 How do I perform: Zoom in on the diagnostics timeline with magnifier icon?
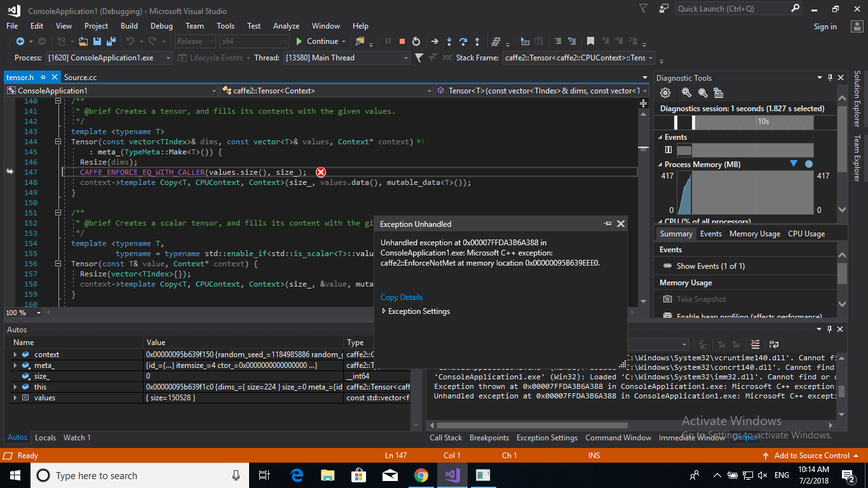686,93
